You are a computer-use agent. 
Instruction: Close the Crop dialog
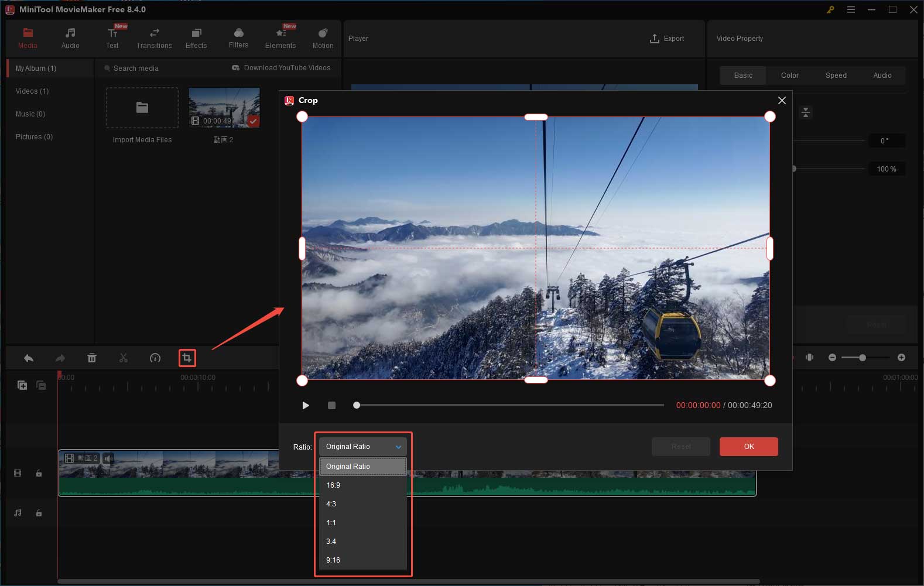coord(782,101)
